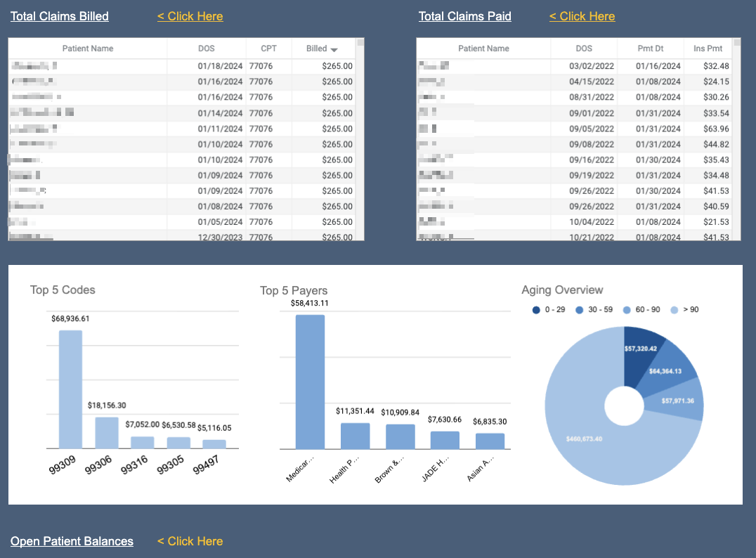Select the 60 - 90 aging legend swatch
Screen dimensions: 756x558
pyautogui.click(x=627, y=310)
